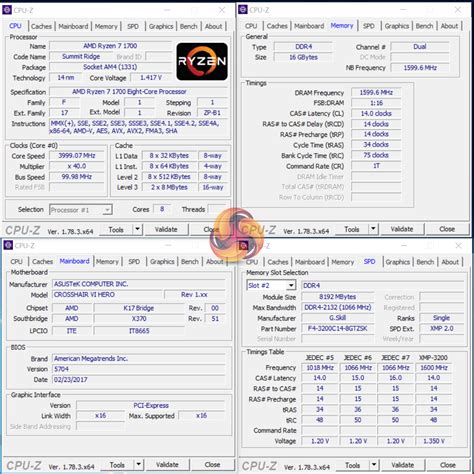Click the Southbridge value X370
The width and height of the screenshot is (474, 474).
click(x=139, y=319)
